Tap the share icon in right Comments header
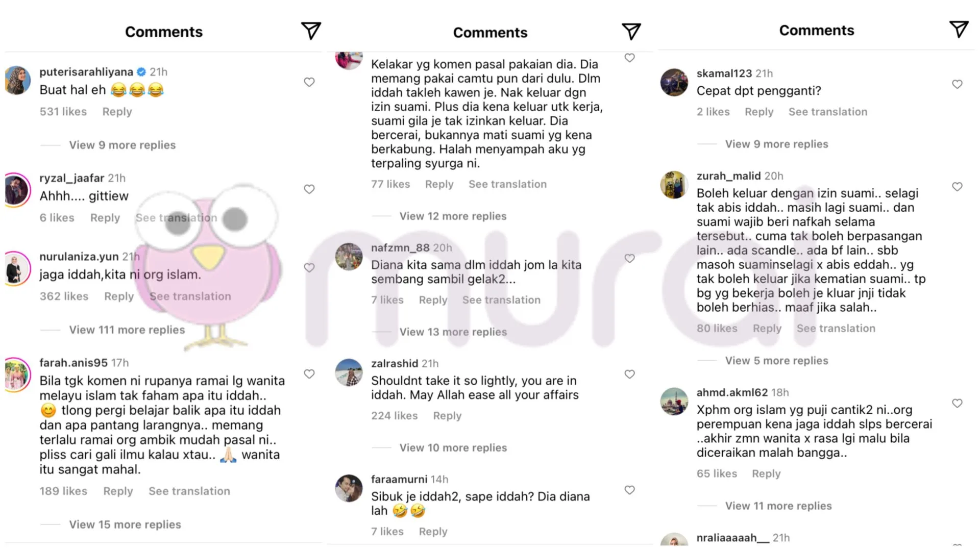The height and width of the screenshot is (551, 980). [x=959, y=29]
